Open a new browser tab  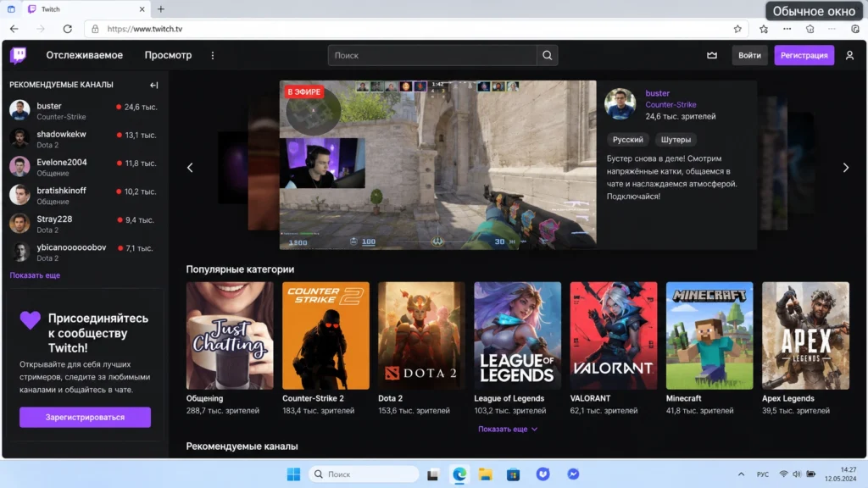[161, 8]
